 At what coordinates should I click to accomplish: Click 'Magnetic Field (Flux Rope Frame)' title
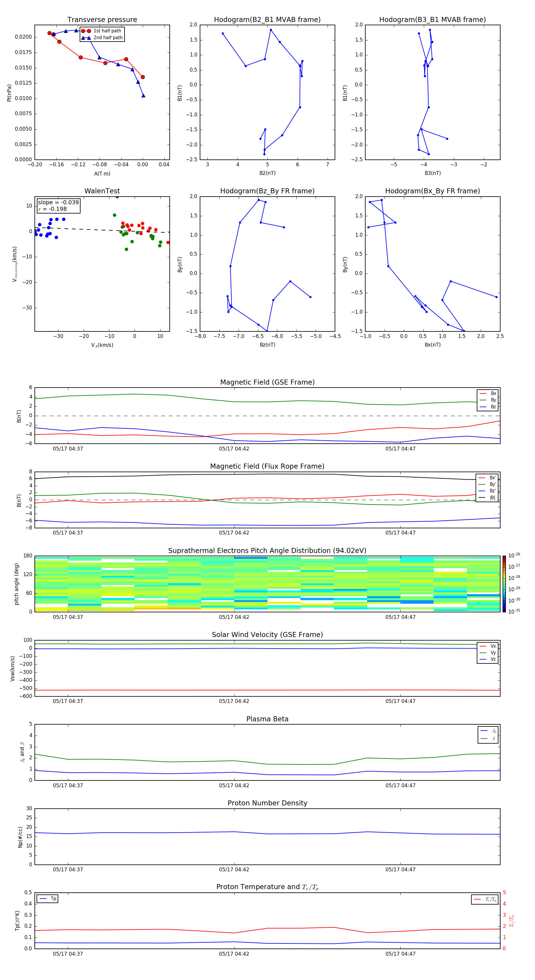(267, 467)
